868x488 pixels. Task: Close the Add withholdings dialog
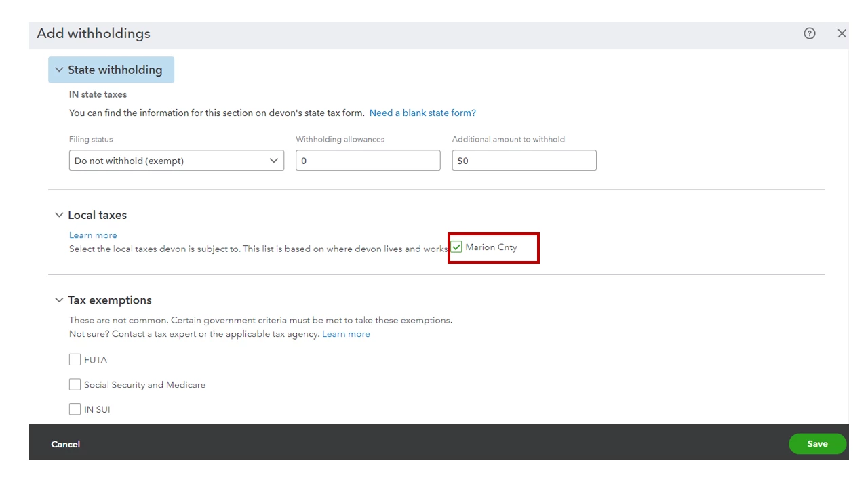click(842, 33)
